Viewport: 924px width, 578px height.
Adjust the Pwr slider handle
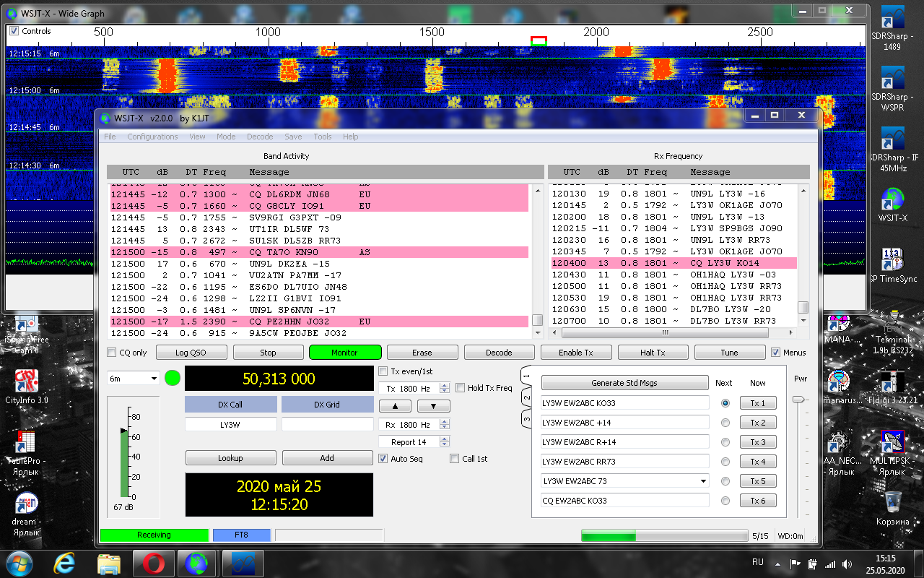tap(797, 399)
